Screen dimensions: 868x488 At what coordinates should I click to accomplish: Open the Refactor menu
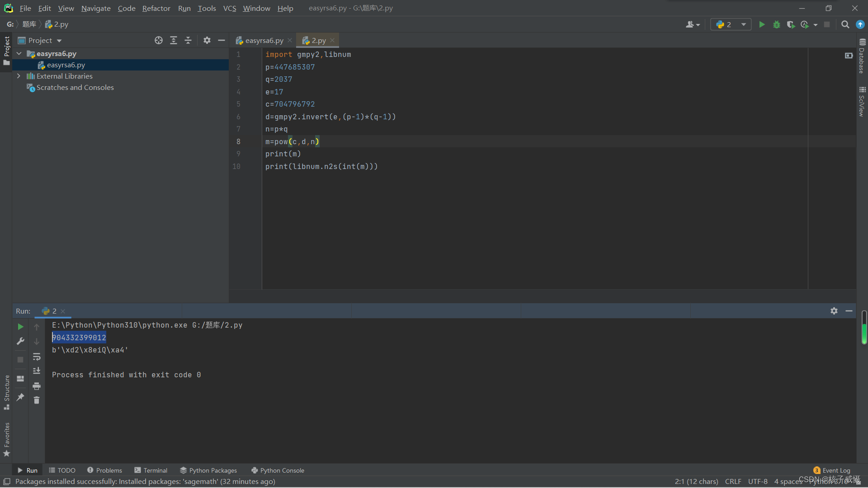[156, 8]
